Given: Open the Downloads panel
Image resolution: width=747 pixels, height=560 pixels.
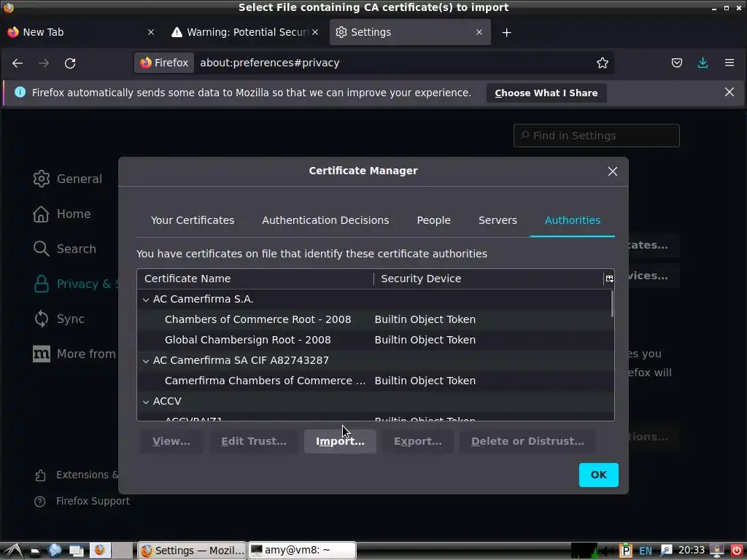Looking at the screenshot, I should [703, 63].
